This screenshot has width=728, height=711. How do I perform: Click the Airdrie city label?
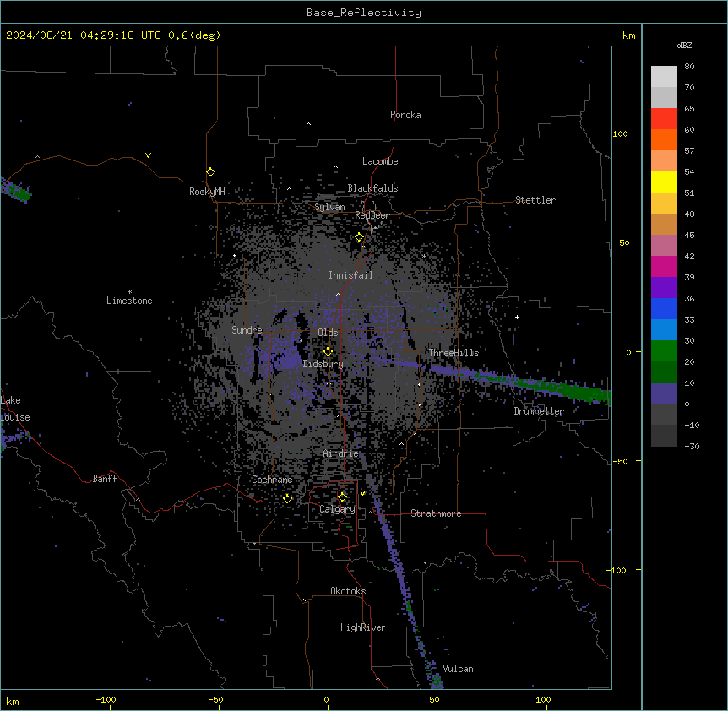click(x=341, y=453)
